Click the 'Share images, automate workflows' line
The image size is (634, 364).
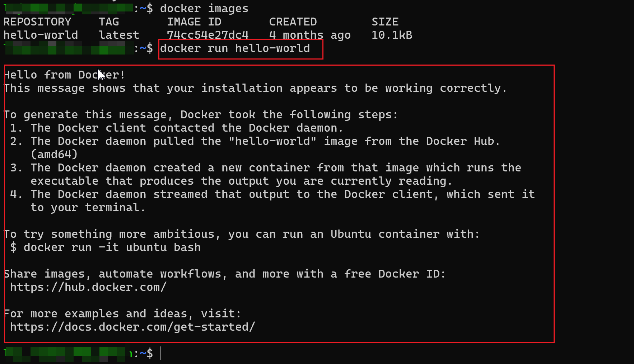[225, 274]
